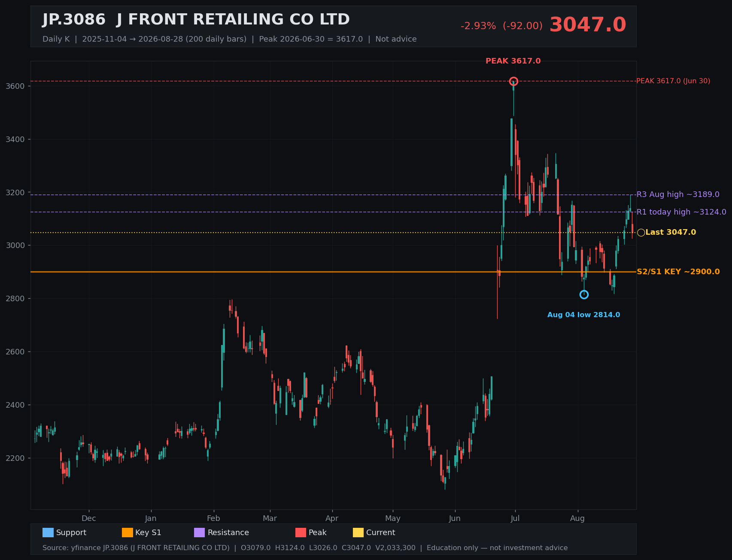Click 'Peak 2026-06-30 = 3617.0' in the subtitle
Image resolution: width=732 pixels, height=560 pixels.
pyautogui.click(x=311, y=39)
